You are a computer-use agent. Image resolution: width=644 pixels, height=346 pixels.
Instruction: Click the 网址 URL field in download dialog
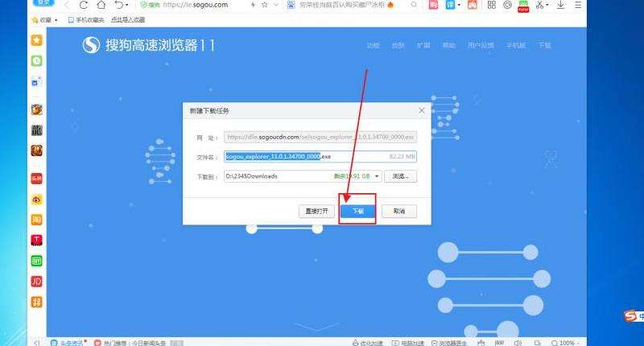[x=320, y=137]
